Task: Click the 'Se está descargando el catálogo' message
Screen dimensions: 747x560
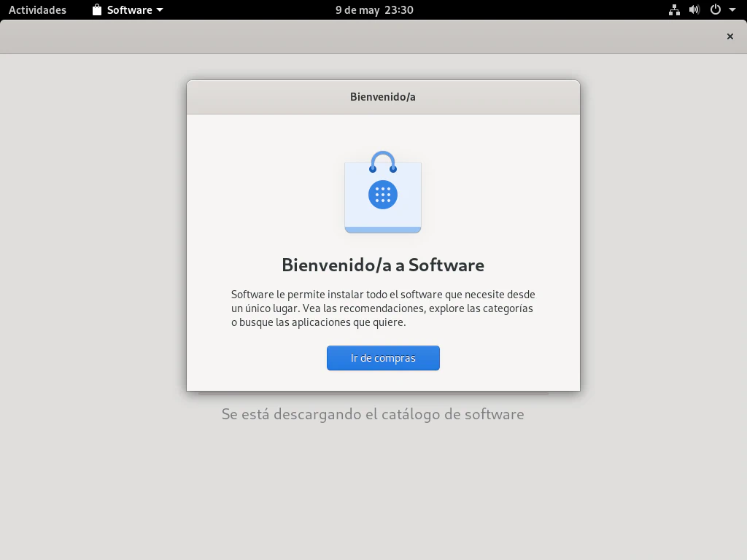Action: [x=373, y=414]
